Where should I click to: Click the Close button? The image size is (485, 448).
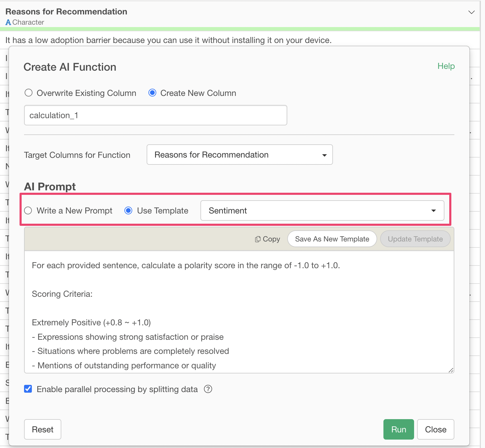435,429
